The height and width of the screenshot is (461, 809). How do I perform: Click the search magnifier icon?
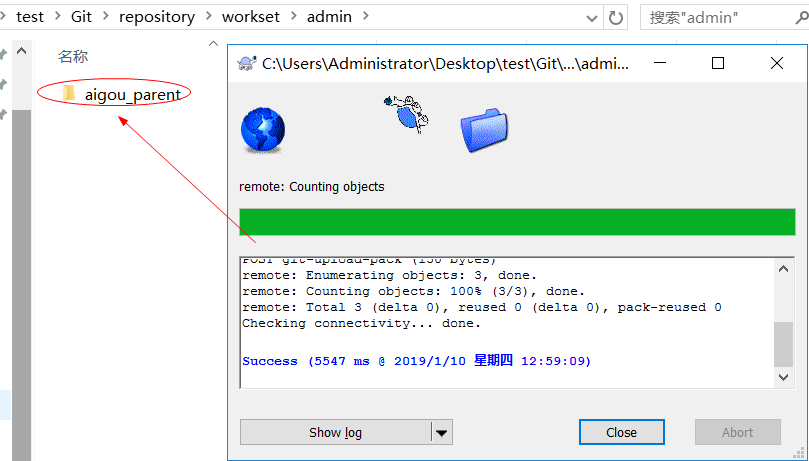coord(802,18)
